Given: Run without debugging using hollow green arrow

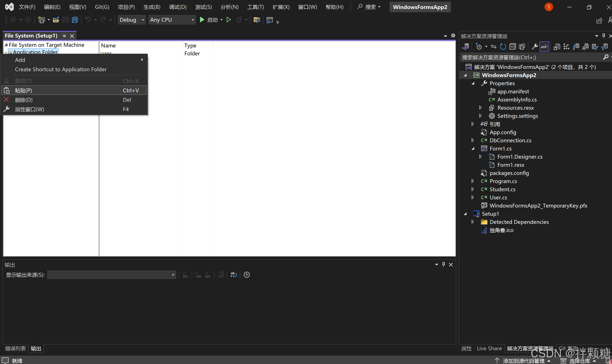Looking at the screenshot, I should (229, 20).
